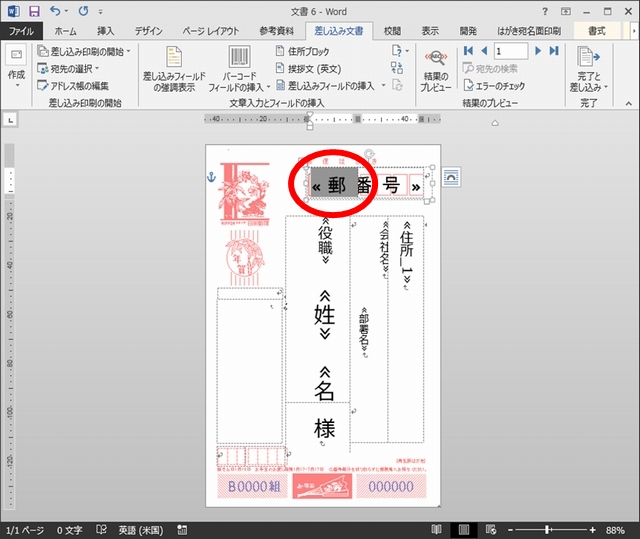The width and height of the screenshot is (640, 539).
Task: Click 差し込みフィールドの挿入 button
Action: (325, 86)
